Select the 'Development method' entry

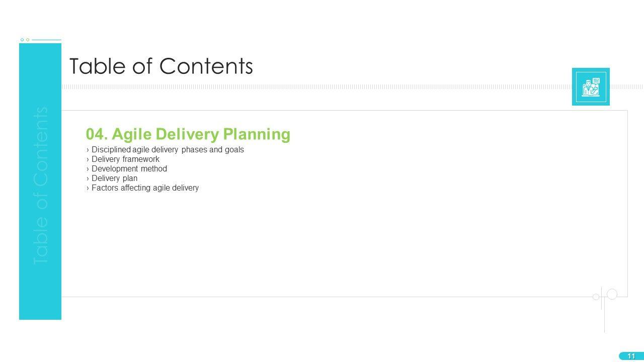129,169
